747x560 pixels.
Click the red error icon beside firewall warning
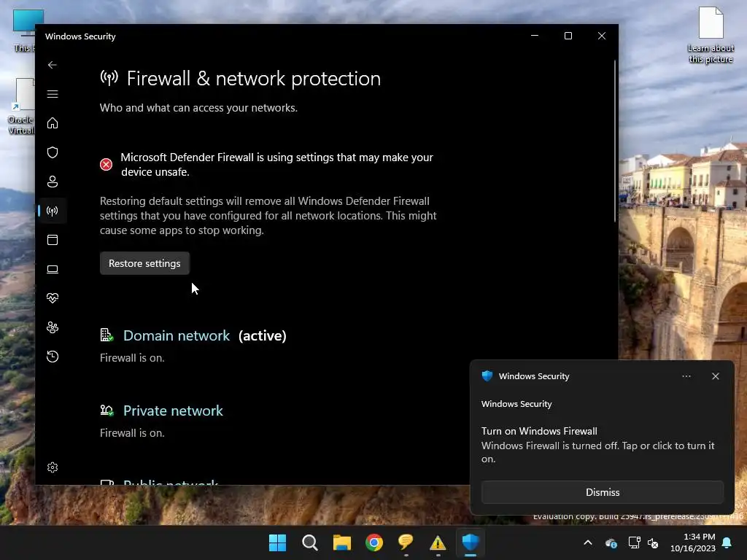pyautogui.click(x=107, y=164)
